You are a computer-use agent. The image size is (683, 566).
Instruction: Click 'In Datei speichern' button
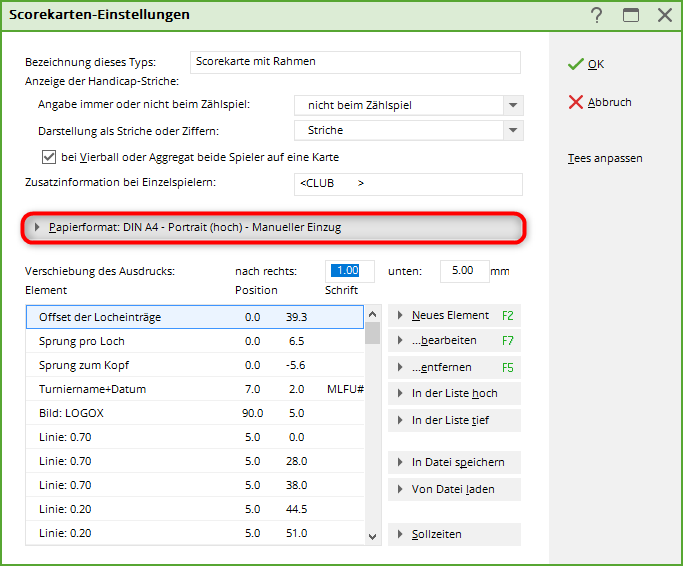pyautogui.click(x=454, y=462)
